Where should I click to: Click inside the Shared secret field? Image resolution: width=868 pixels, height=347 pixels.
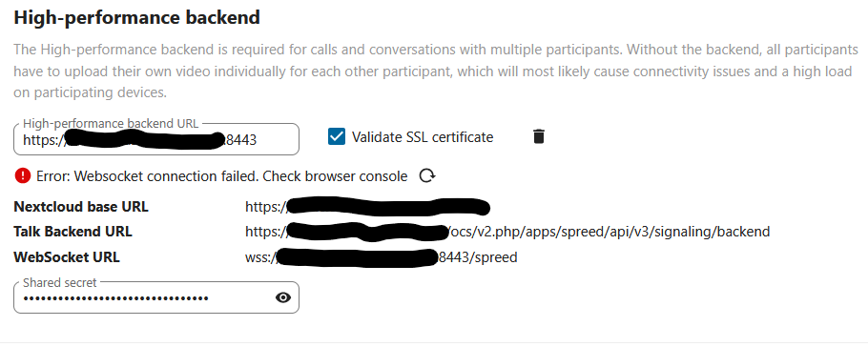pos(156,297)
